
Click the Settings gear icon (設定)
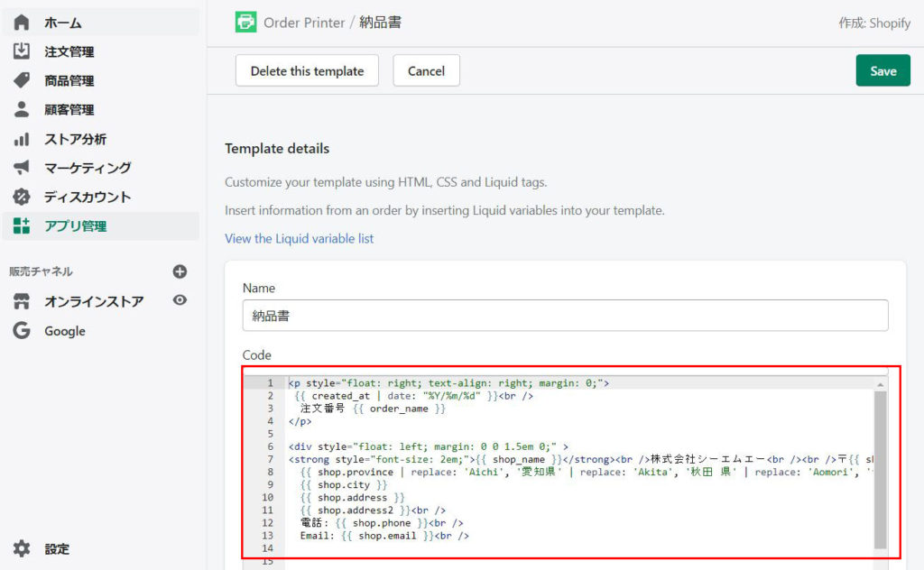tap(22, 548)
